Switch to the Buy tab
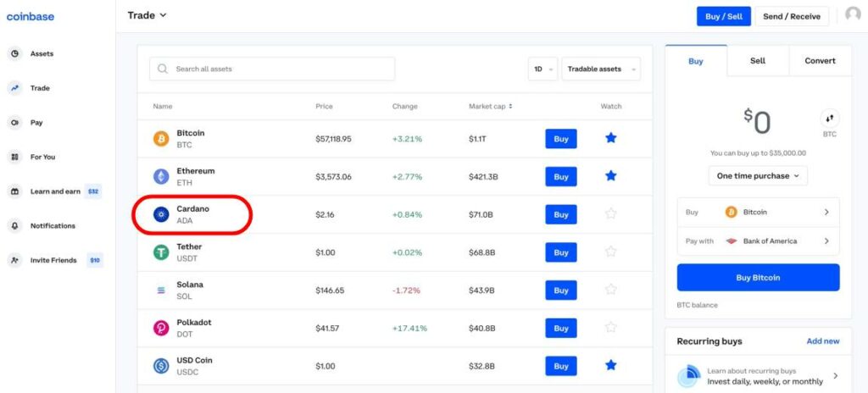 pos(696,61)
